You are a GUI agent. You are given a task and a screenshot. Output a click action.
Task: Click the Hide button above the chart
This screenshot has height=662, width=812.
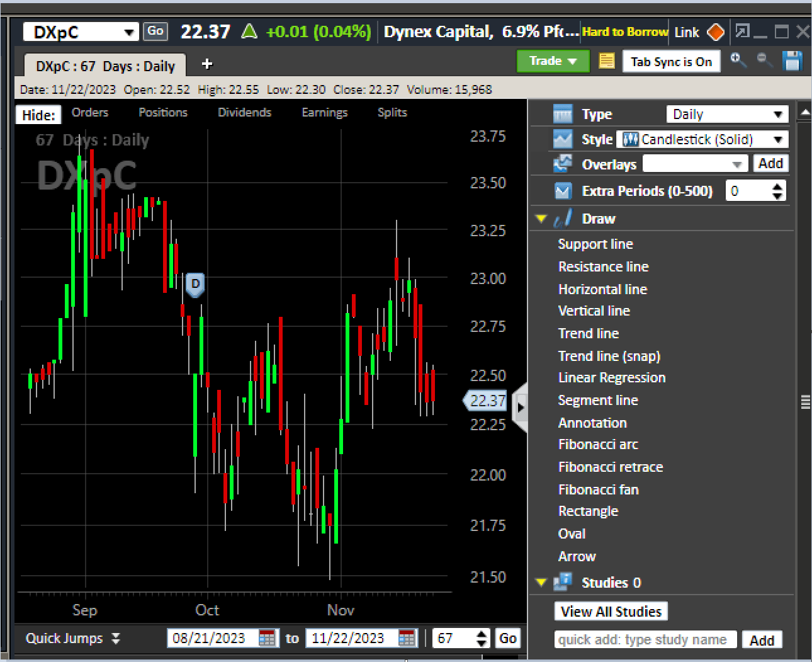click(38, 115)
